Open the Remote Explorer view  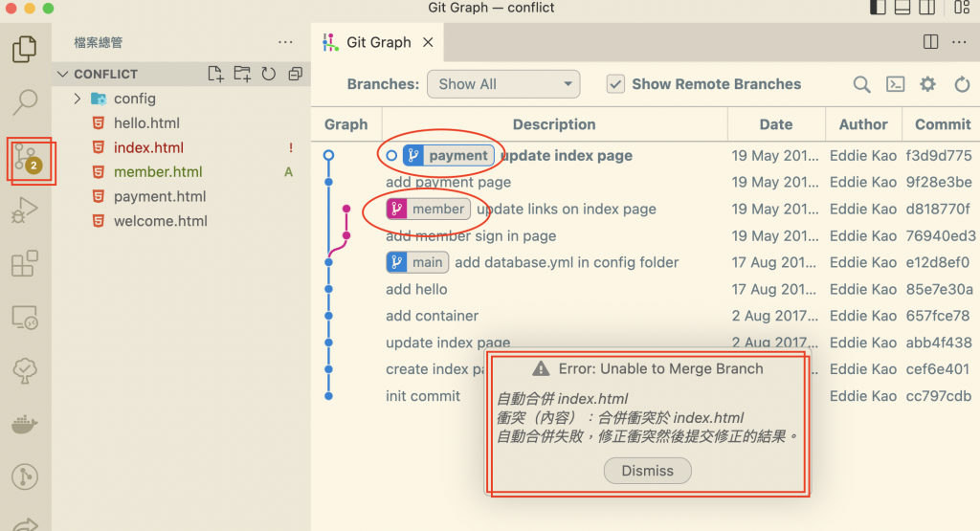point(25,318)
